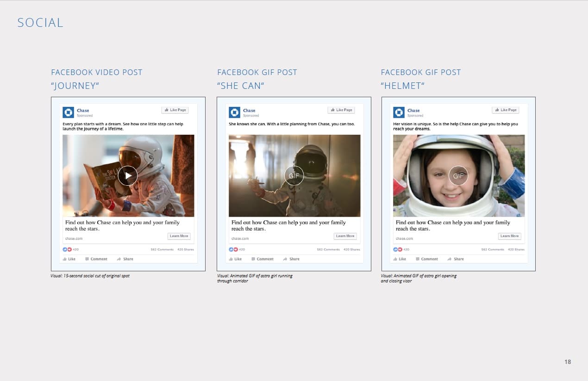
Task: Open the Chase page name in She Can post
Action: (x=249, y=111)
